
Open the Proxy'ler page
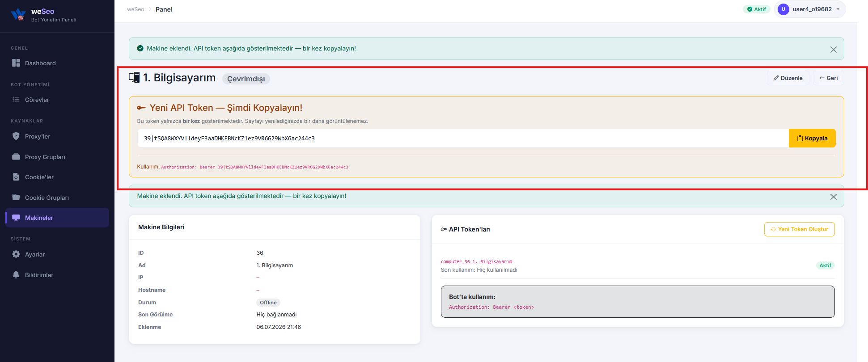(x=57, y=136)
